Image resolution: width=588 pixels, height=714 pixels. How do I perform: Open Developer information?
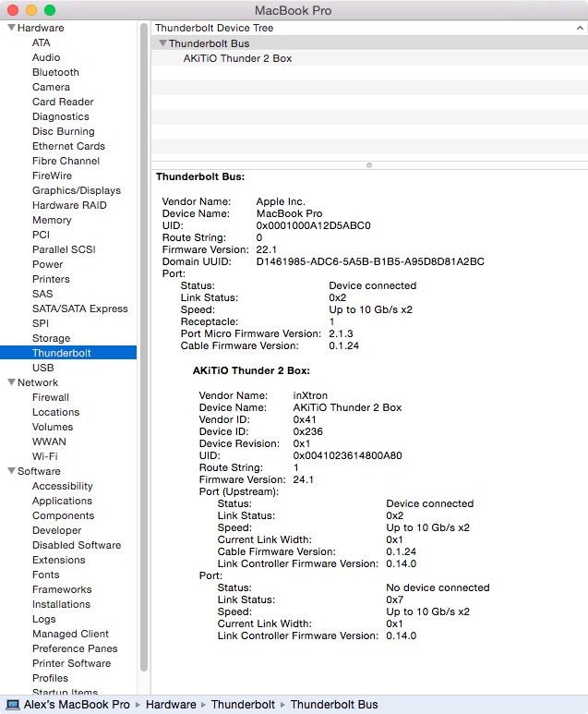[x=57, y=530]
